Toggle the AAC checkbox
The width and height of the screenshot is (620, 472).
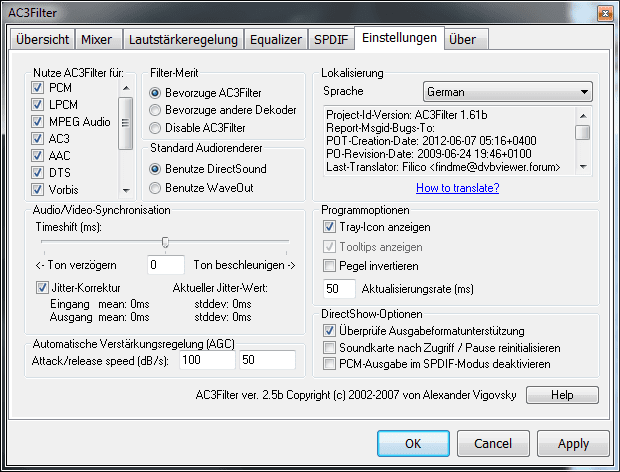[37, 155]
